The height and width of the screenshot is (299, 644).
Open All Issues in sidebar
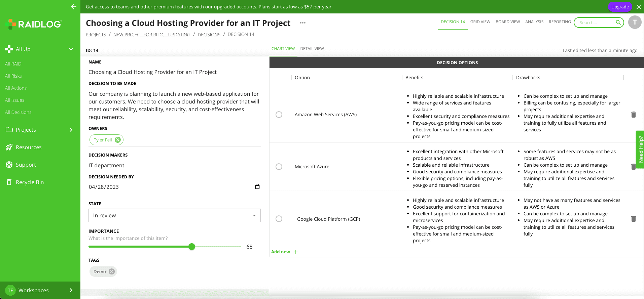[15, 100]
